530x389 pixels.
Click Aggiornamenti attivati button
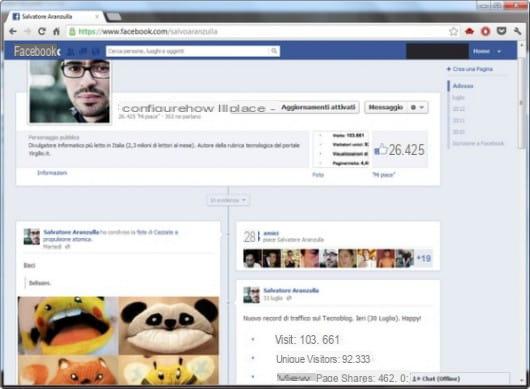(318, 107)
